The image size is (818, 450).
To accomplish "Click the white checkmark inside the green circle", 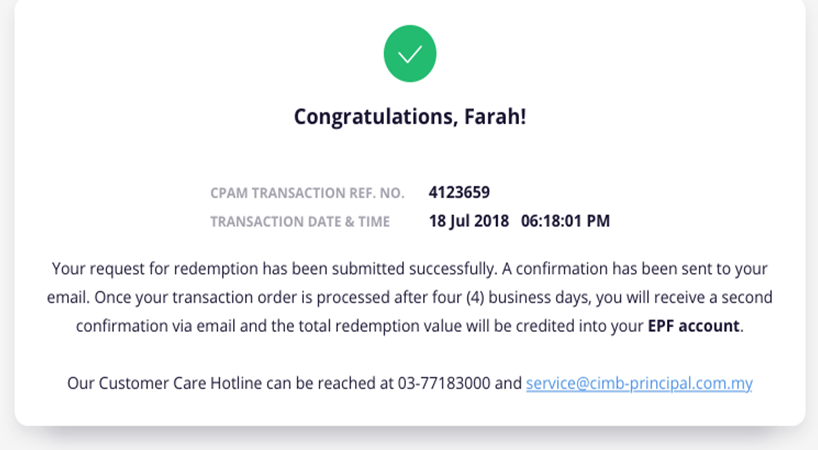I will [410, 55].
